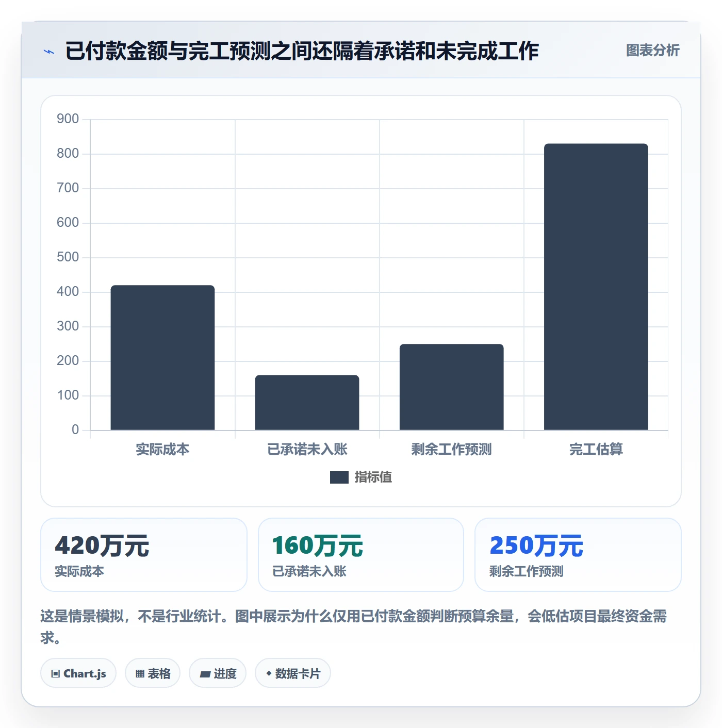Image resolution: width=722 pixels, height=728 pixels.
Task: Select the 实际成本 bar in chart
Action: (x=162, y=357)
